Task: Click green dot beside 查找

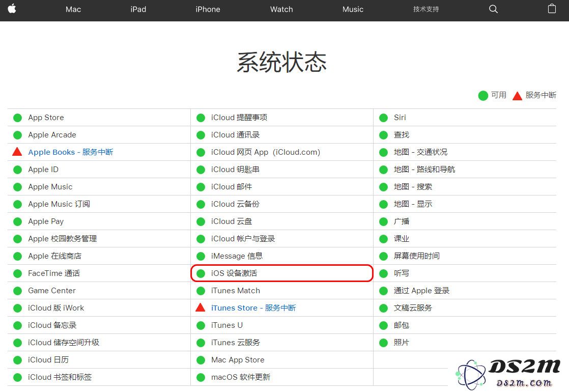Action: point(384,135)
